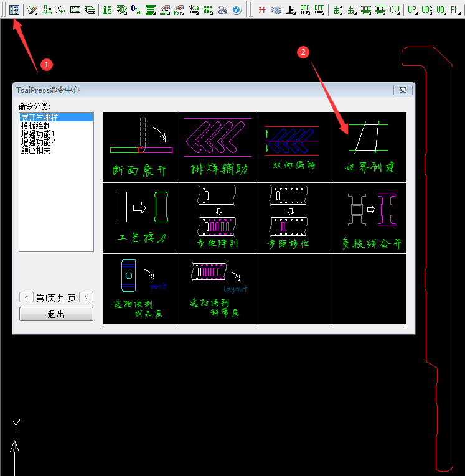Click the 第1页共1页 page indicator text
Image resolution: width=465 pixels, height=476 pixels.
56,298
